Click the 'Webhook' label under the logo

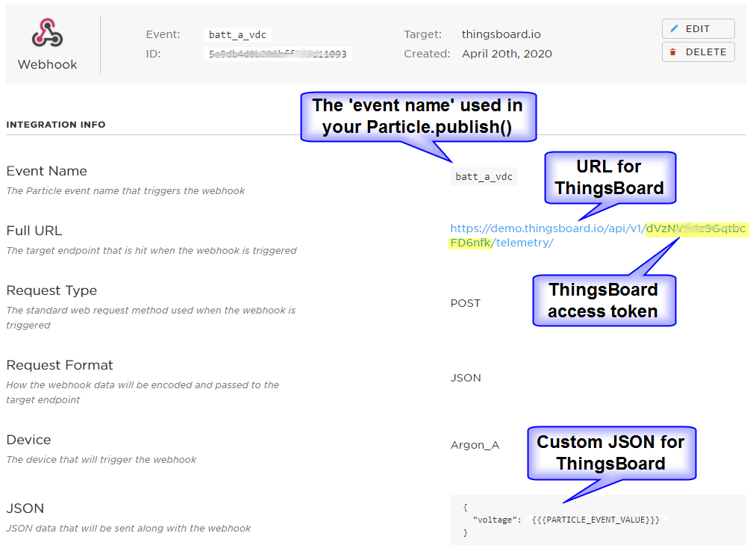pyautogui.click(x=47, y=65)
